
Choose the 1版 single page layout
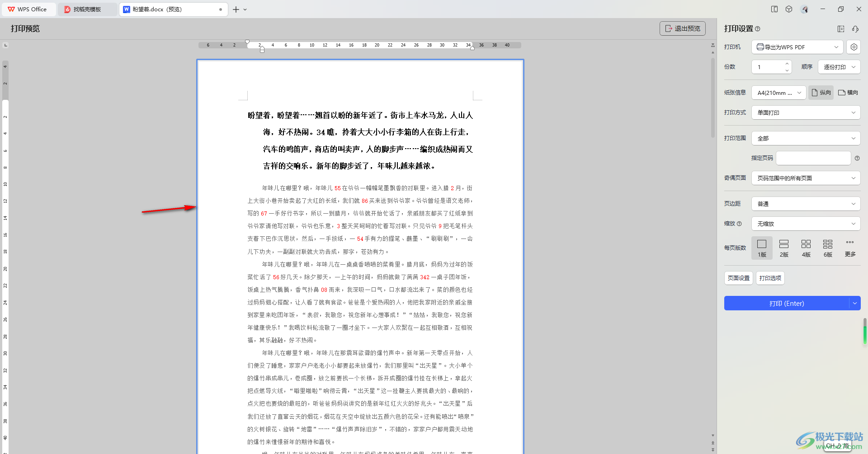[762, 248]
